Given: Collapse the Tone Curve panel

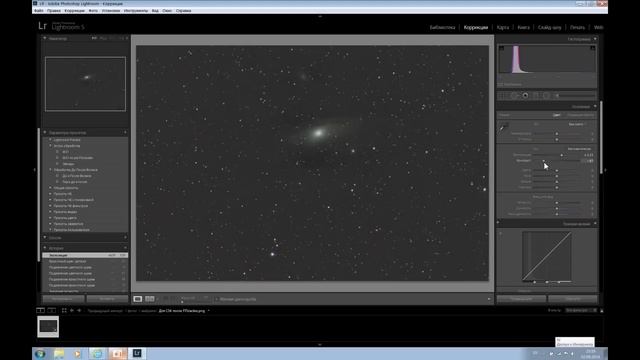Looking at the screenshot, I should click(x=595, y=224).
